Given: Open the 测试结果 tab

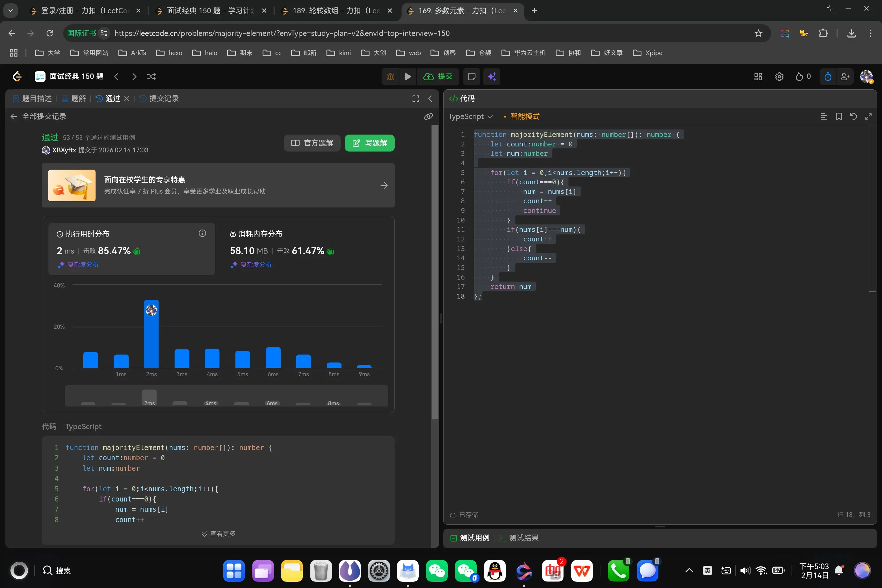Looking at the screenshot, I should pos(523,538).
